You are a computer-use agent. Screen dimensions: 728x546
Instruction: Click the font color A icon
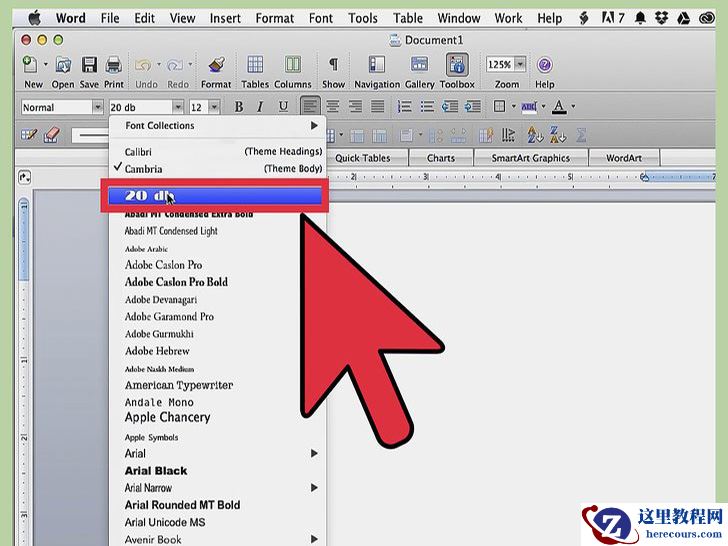coord(559,107)
